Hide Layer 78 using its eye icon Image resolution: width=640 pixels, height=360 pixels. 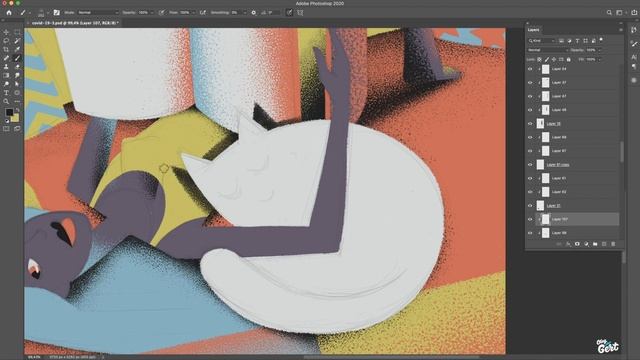(530, 124)
